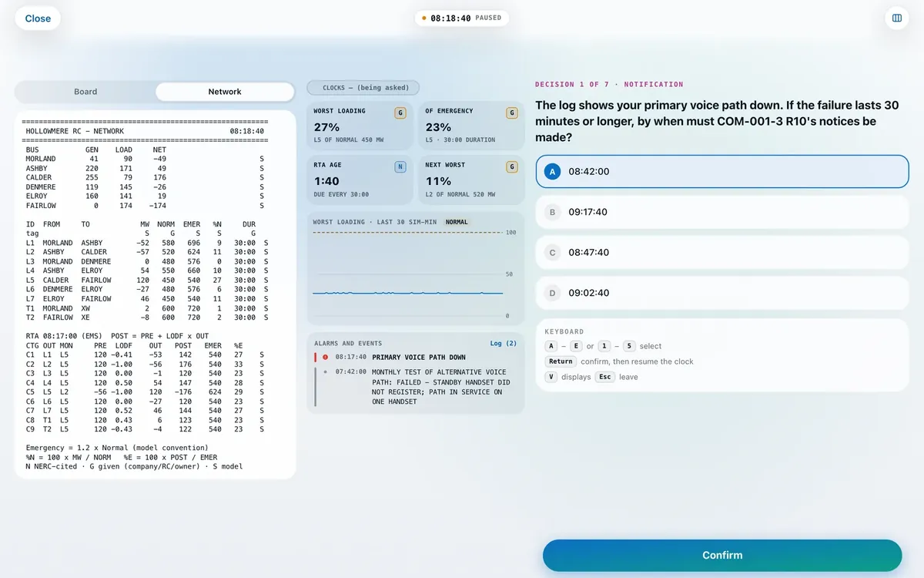Click the NORMAL status tag on chart
This screenshot has width=924, height=578.
pyautogui.click(x=457, y=222)
